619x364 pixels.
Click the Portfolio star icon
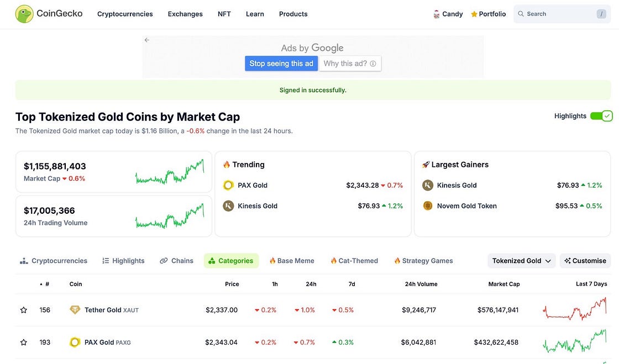(x=474, y=14)
